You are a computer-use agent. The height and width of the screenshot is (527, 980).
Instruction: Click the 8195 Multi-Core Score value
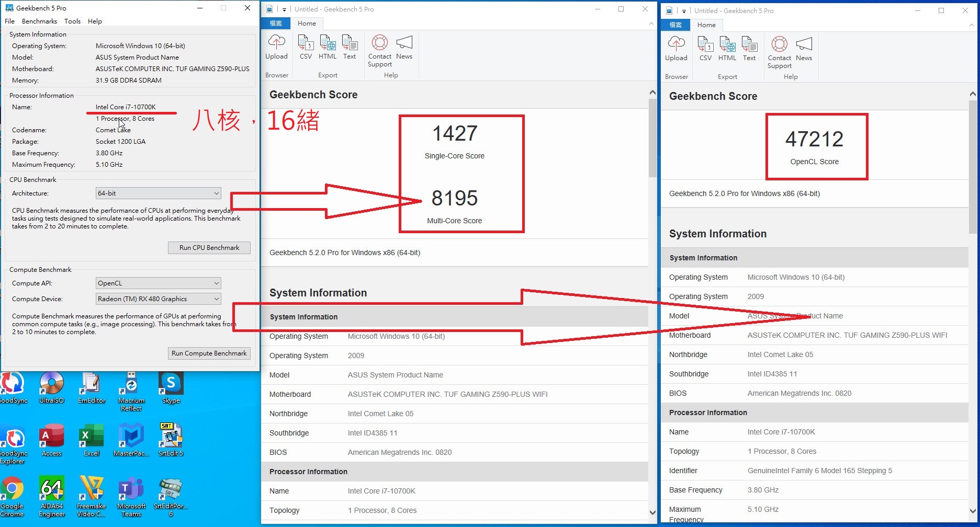click(455, 199)
